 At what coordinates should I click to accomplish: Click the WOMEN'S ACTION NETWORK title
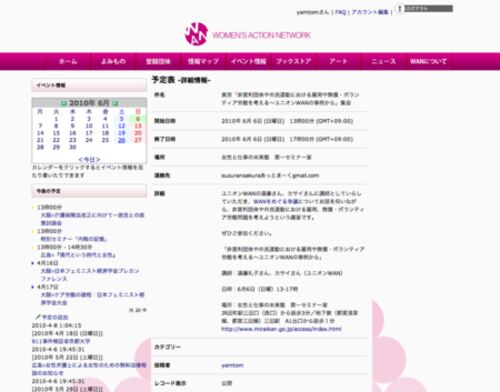(262, 35)
